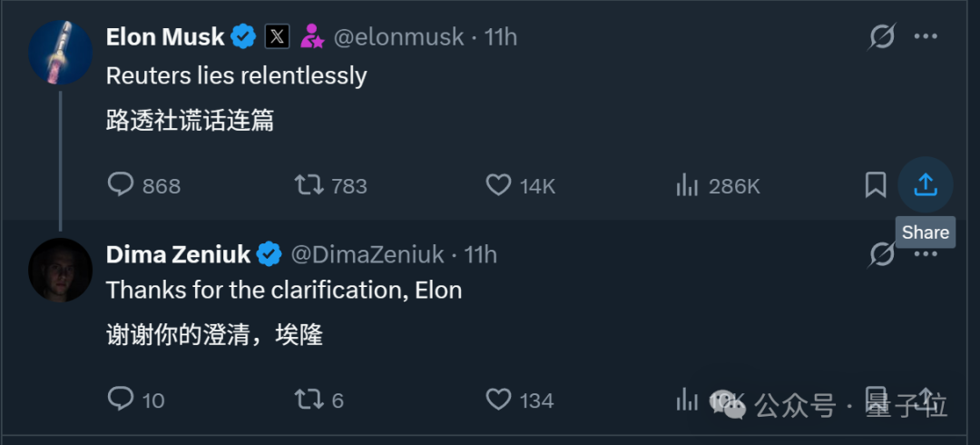Image resolution: width=980 pixels, height=445 pixels.
Task: Open Grok explain icon on Elon's post
Action: tap(881, 37)
